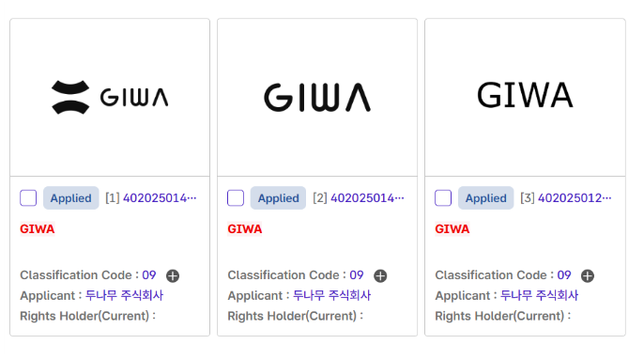Expand classification codes plus icon in first card
Viewport: 644px width, 360px height.
[x=173, y=275]
